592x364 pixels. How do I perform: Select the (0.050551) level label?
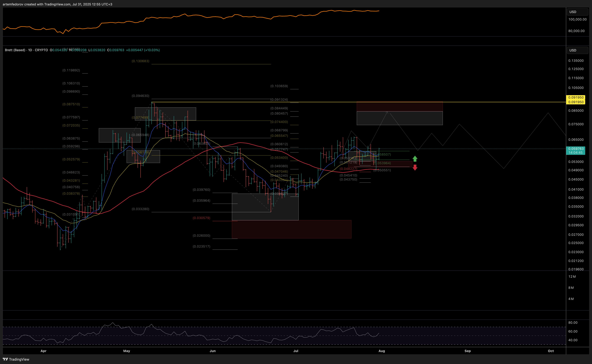point(382,170)
